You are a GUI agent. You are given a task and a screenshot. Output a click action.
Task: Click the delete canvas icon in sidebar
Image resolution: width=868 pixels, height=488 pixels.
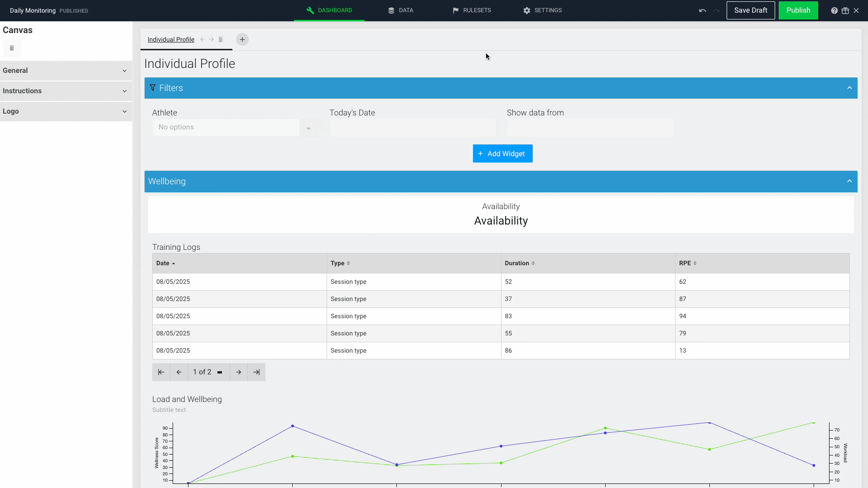[12, 48]
